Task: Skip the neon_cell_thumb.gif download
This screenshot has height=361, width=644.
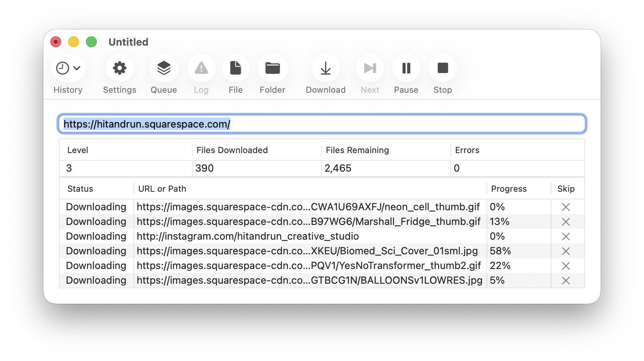Action: click(565, 207)
